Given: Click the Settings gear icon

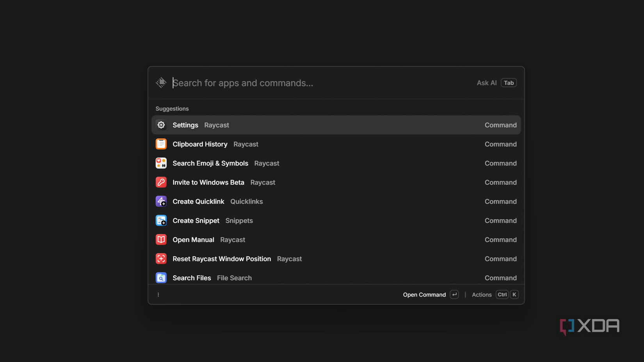Looking at the screenshot, I should coord(161,125).
